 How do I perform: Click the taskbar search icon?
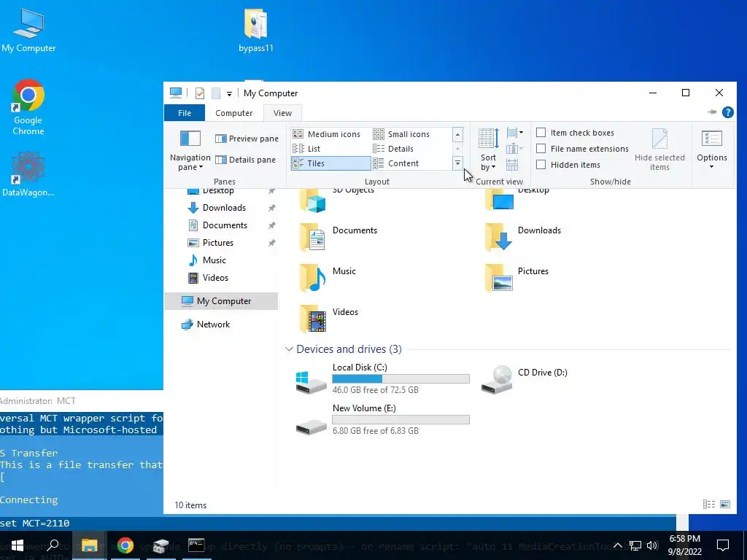tap(53, 545)
